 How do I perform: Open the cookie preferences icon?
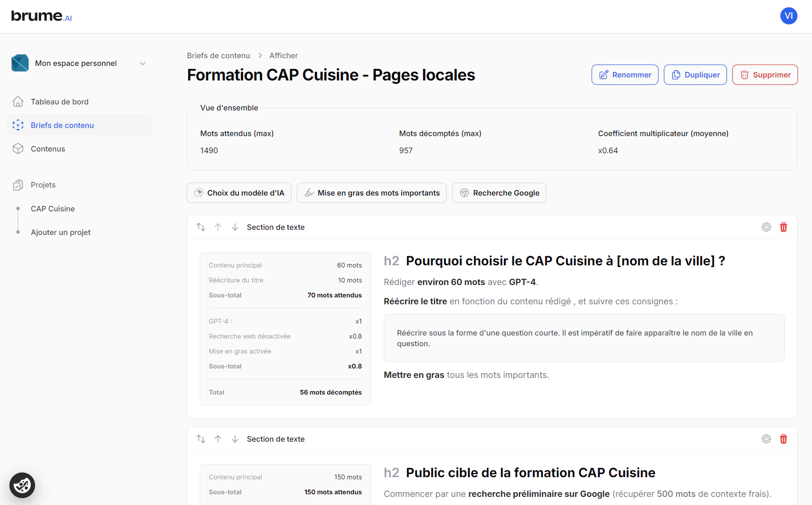pyautogui.click(x=22, y=485)
